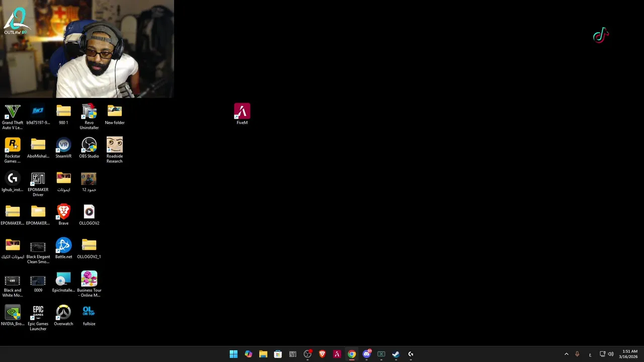This screenshot has width=644, height=362.
Task: Select the New folder desktop icon
Action: [115, 115]
